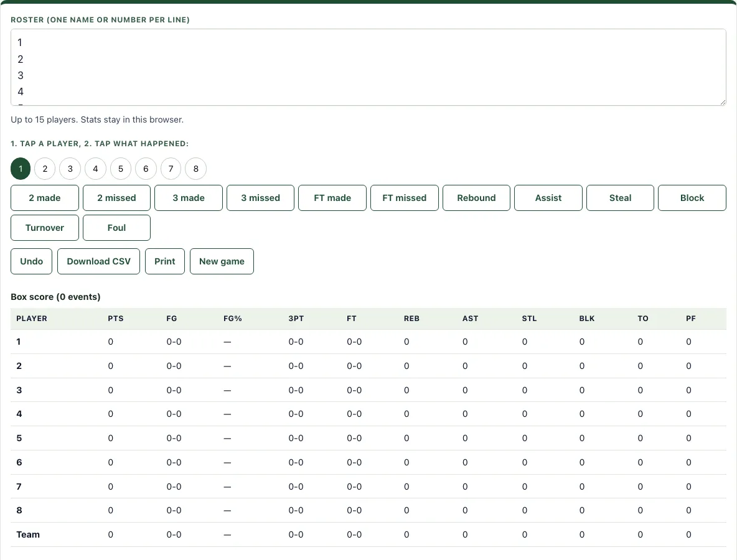Click player 4 row name in box score
The height and width of the screenshot is (560, 737).
(x=19, y=414)
